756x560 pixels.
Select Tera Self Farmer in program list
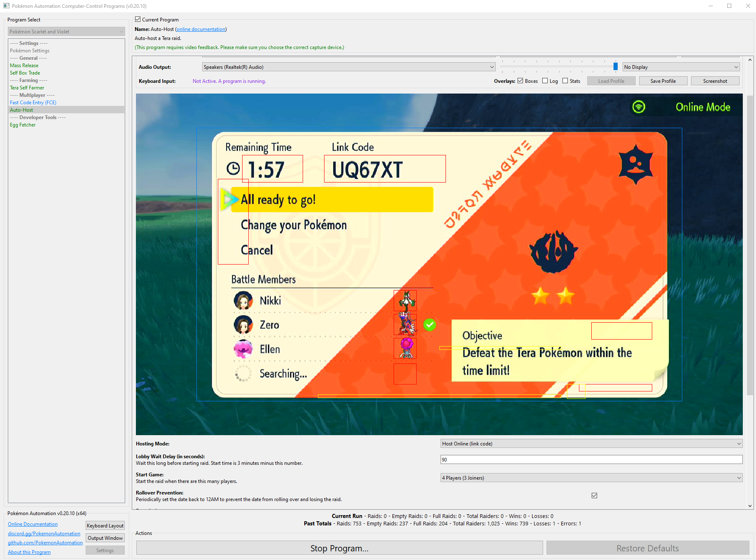click(x=27, y=88)
